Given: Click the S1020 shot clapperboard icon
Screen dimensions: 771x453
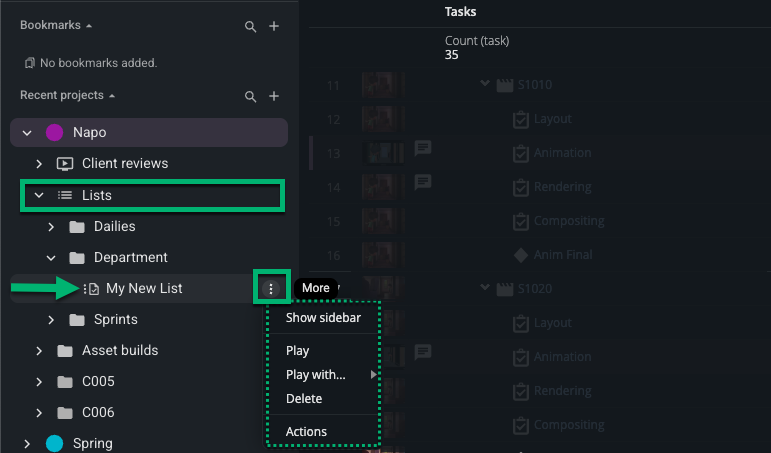Looking at the screenshot, I should 505,289.
